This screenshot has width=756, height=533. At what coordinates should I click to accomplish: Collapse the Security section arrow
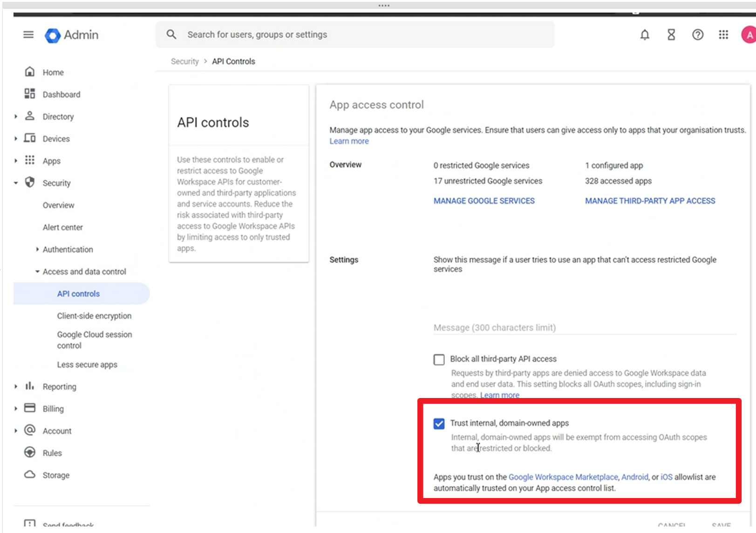click(16, 183)
